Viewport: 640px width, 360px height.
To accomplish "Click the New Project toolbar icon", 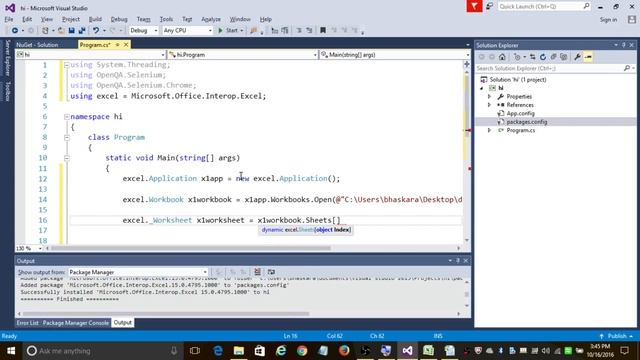I will 45,31.
